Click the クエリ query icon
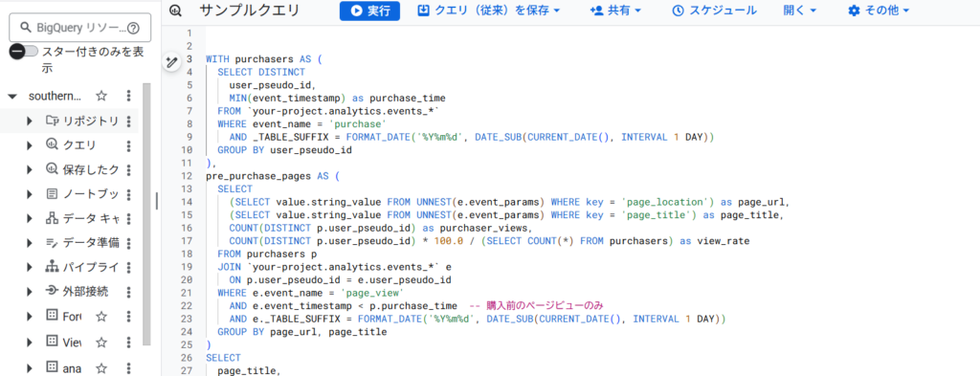The width and height of the screenshot is (980, 376). click(x=53, y=144)
